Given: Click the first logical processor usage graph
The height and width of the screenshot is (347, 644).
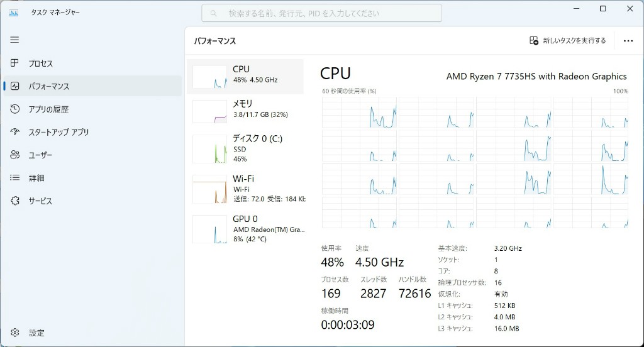Looking at the screenshot, I should pyautogui.click(x=359, y=113).
